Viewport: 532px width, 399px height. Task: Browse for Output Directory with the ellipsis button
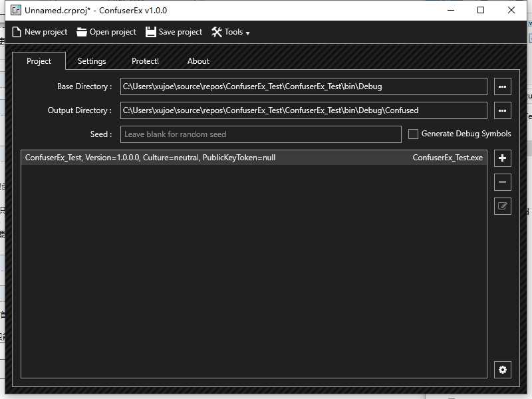[x=503, y=110]
